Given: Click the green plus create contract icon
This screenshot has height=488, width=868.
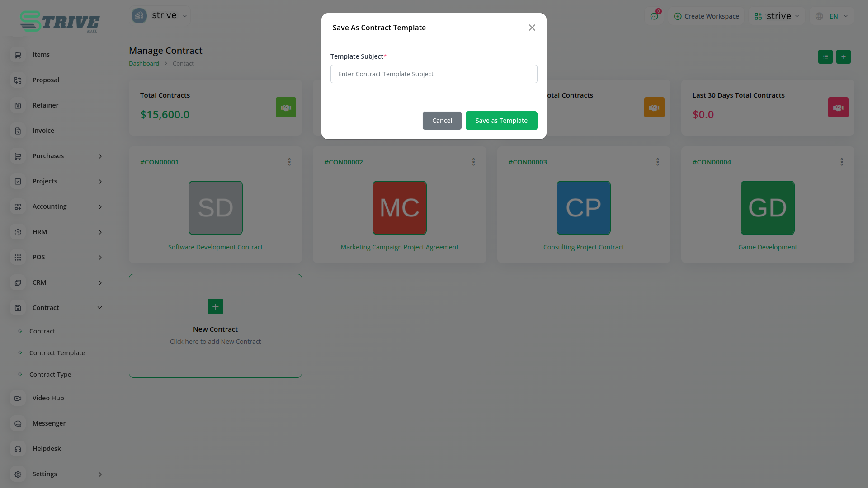Looking at the screenshot, I should click(843, 57).
